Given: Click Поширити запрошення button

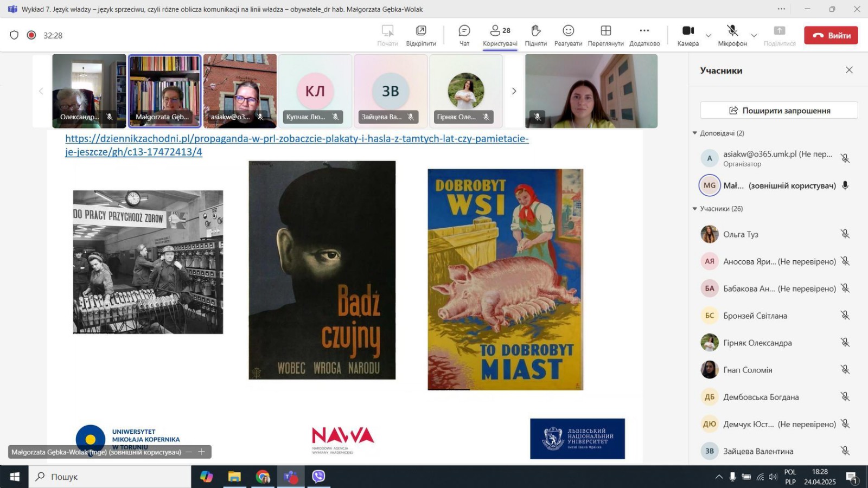Looking at the screenshot, I should (778, 110).
